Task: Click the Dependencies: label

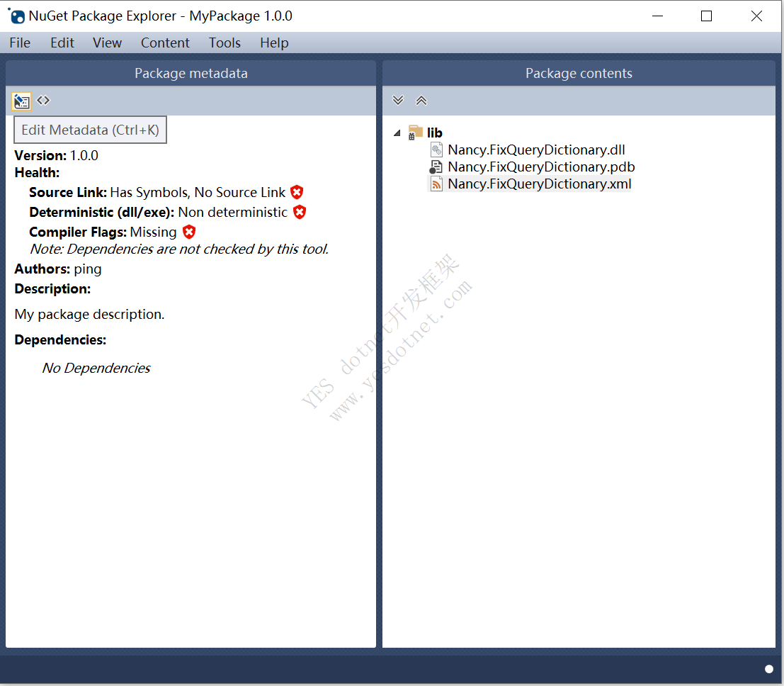Action: point(60,339)
